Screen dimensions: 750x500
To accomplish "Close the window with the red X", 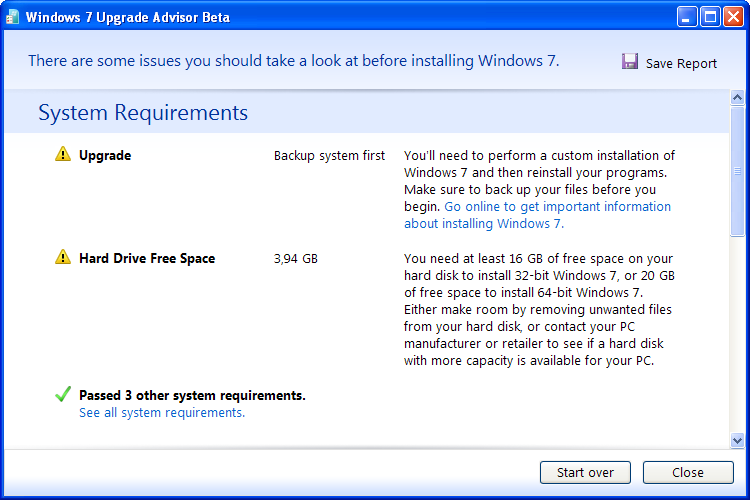I will (733, 17).
